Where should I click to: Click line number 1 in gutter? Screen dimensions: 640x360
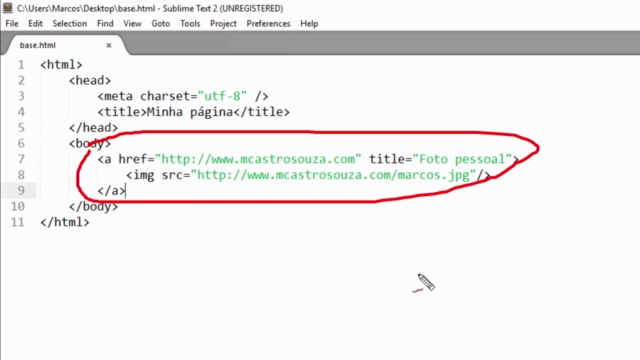coord(21,65)
